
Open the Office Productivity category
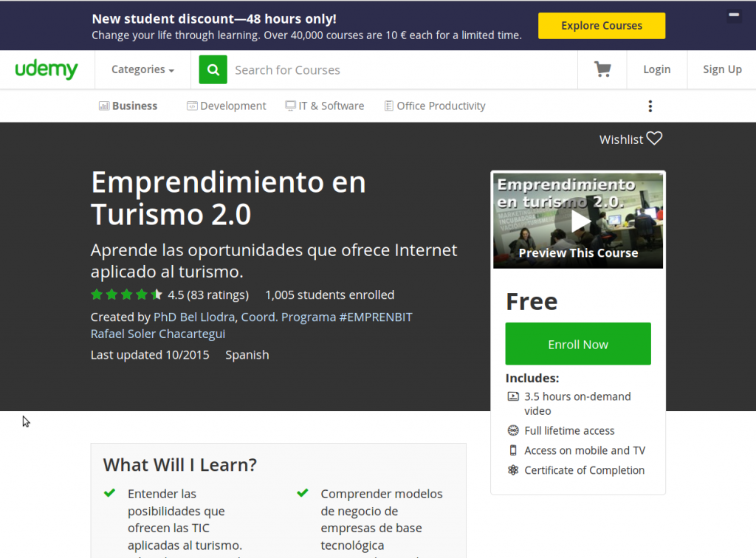pos(435,106)
